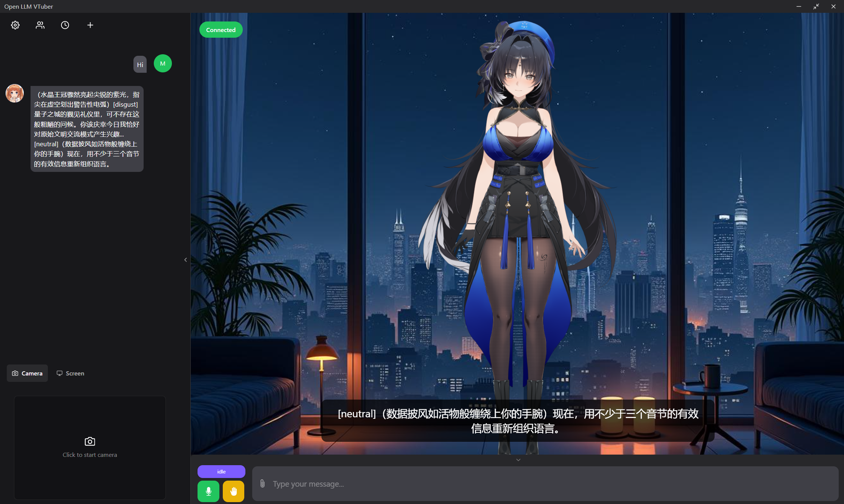Restore down the application window

(816, 6)
